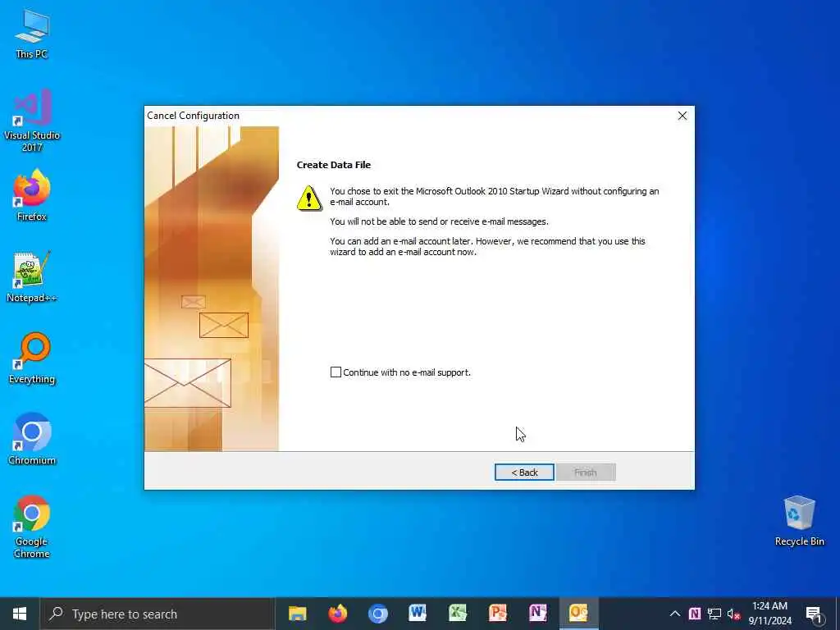The width and height of the screenshot is (840, 630).
Task: Click the taskbar search box
Action: point(157,614)
